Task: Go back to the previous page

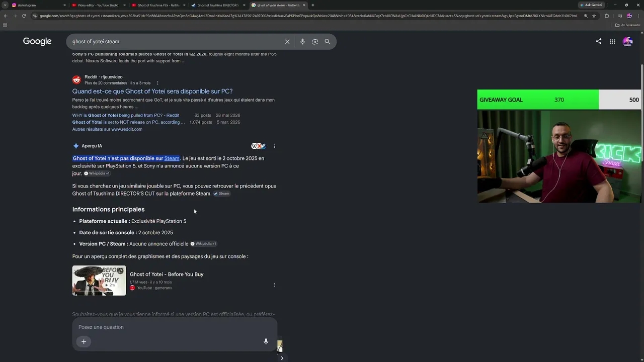Action: click(x=6, y=16)
